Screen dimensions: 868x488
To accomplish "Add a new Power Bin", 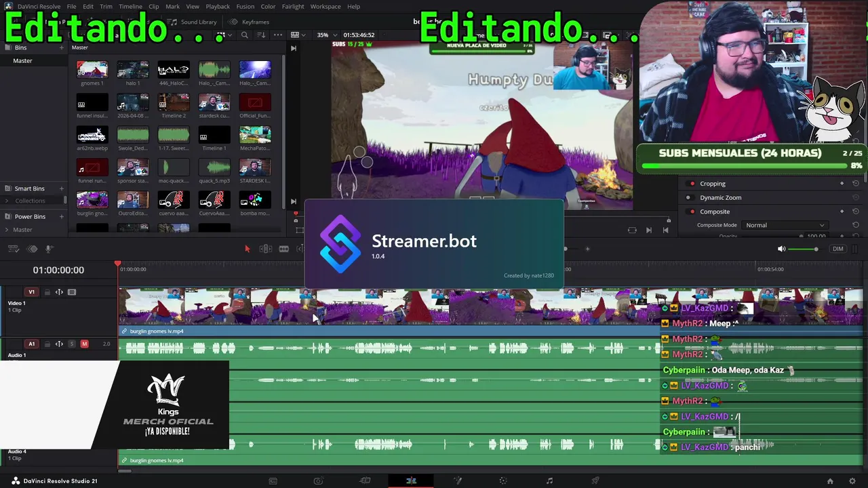I will point(62,217).
